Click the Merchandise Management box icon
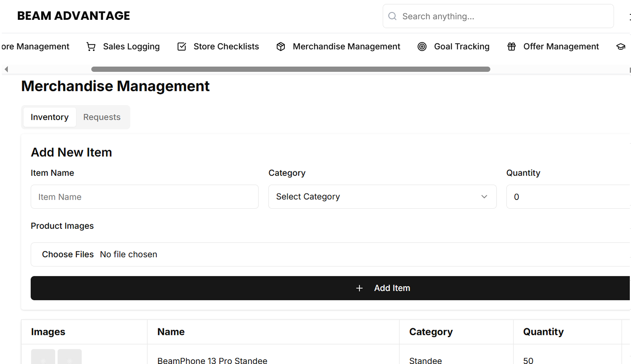 coord(281,47)
